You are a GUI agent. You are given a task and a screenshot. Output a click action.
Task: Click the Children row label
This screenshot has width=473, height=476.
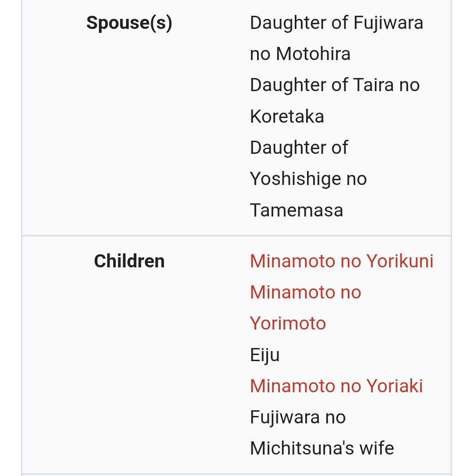pyautogui.click(x=129, y=261)
